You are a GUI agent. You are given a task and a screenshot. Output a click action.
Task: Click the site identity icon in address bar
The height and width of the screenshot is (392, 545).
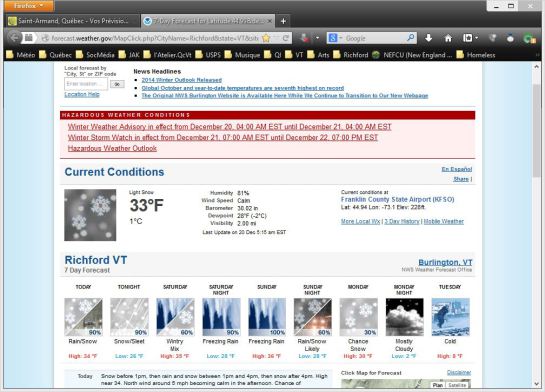point(45,38)
